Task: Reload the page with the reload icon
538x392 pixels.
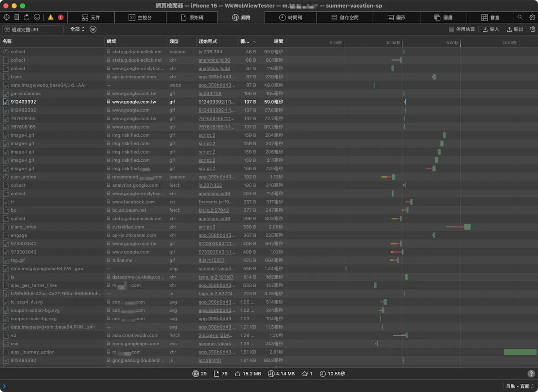Action: (x=26, y=17)
